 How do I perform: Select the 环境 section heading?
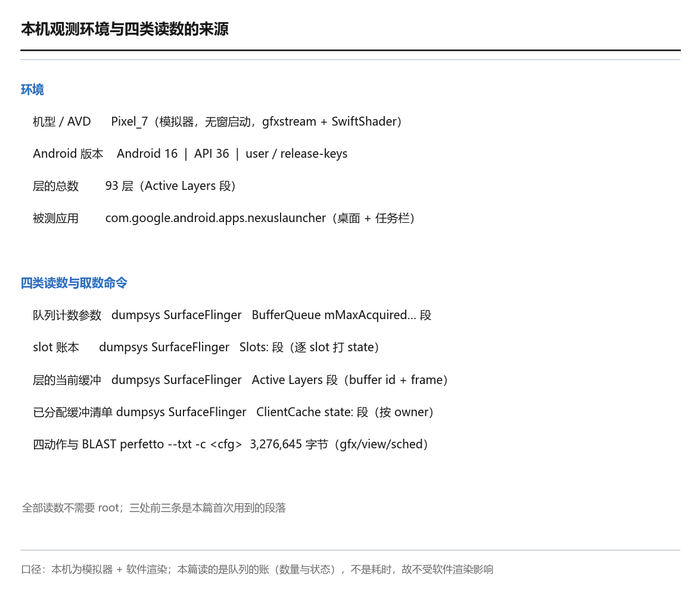pyautogui.click(x=32, y=90)
